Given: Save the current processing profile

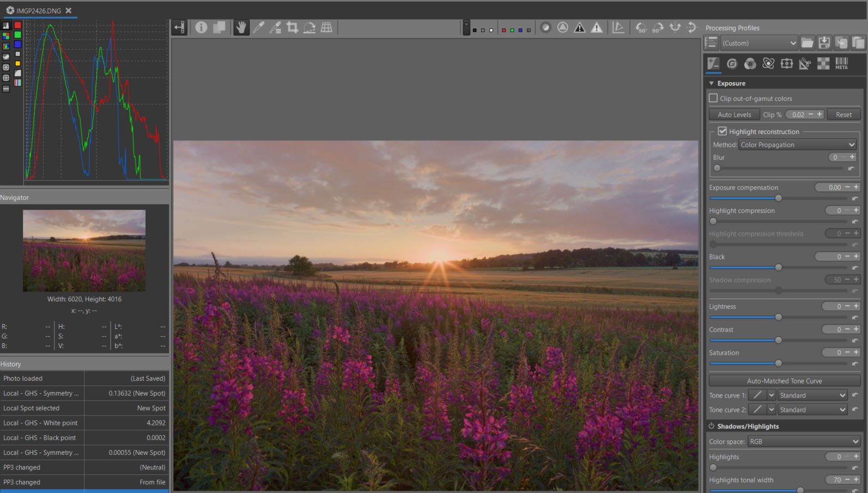Looking at the screenshot, I should (824, 43).
